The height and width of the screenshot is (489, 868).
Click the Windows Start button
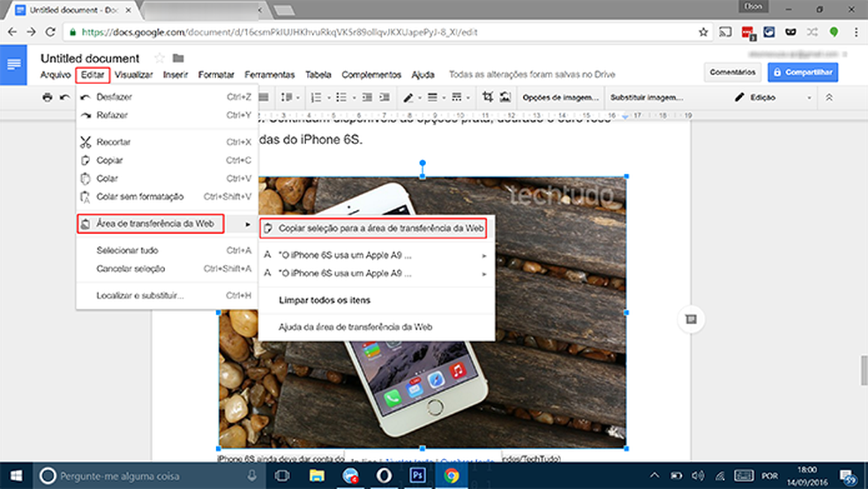[x=16, y=476]
